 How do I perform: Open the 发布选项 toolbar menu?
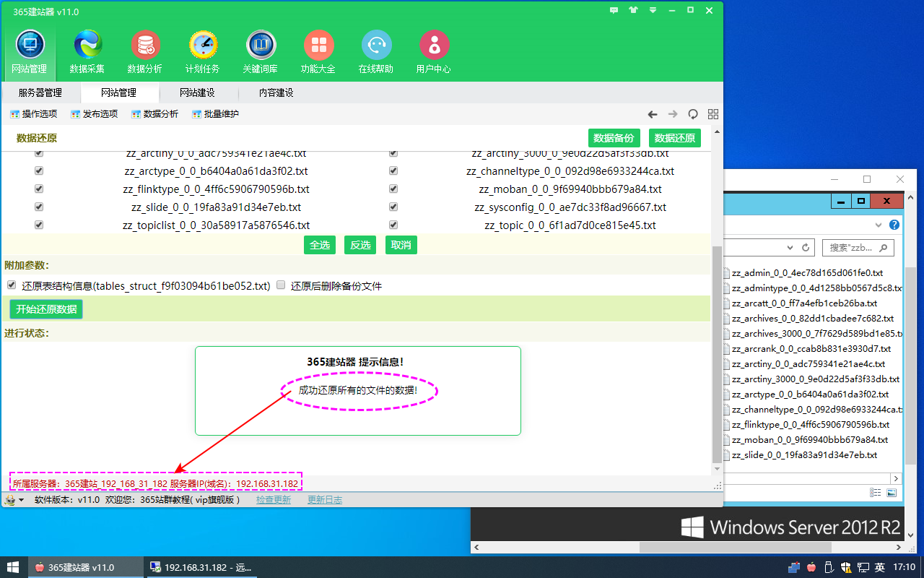tap(95, 114)
